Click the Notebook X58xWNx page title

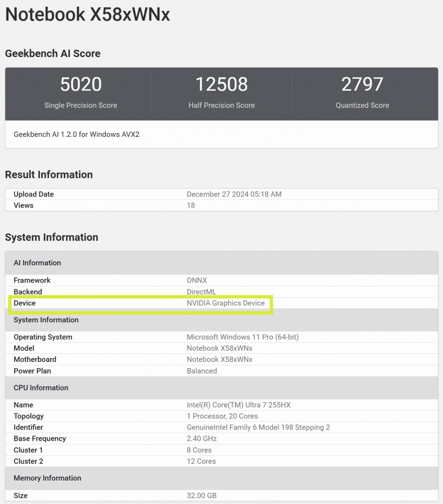click(87, 15)
